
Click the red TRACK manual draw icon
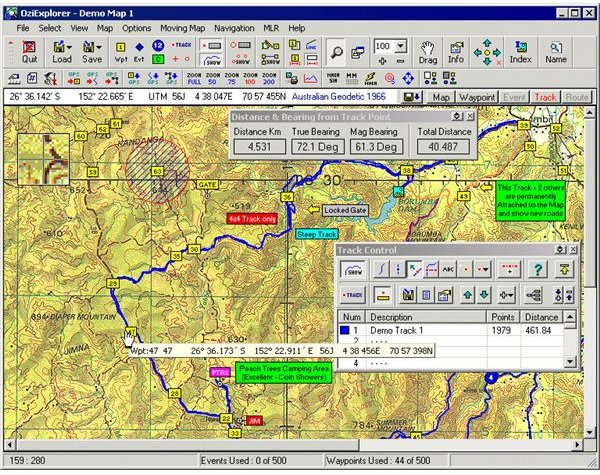(181, 45)
